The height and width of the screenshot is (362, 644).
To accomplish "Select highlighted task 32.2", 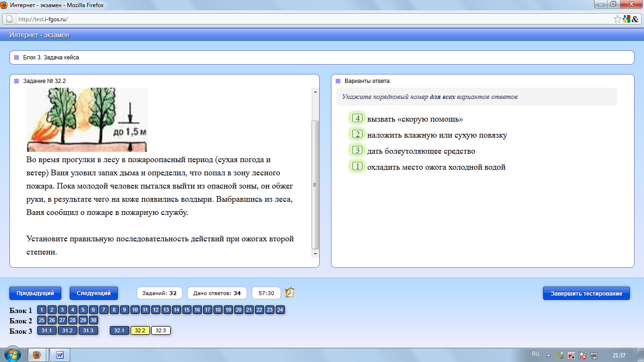I will point(140,330).
